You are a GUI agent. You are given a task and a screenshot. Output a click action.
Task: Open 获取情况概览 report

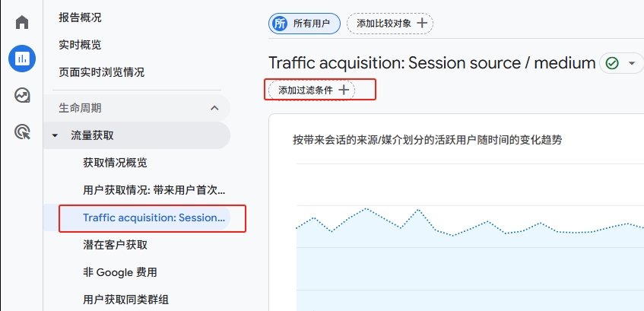(x=115, y=163)
